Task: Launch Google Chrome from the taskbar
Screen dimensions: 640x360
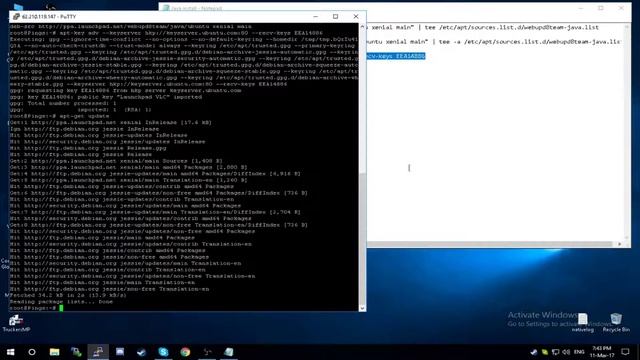Action: tap(185, 352)
